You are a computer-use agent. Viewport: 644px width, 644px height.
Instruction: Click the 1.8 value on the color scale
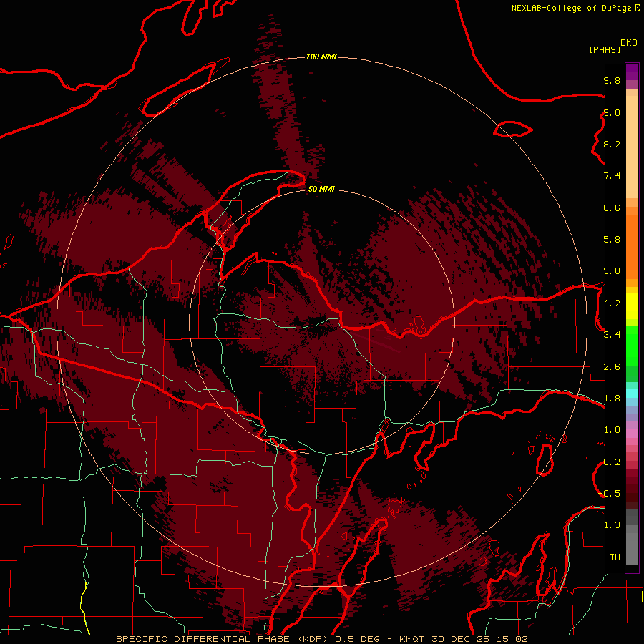point(612,399)
